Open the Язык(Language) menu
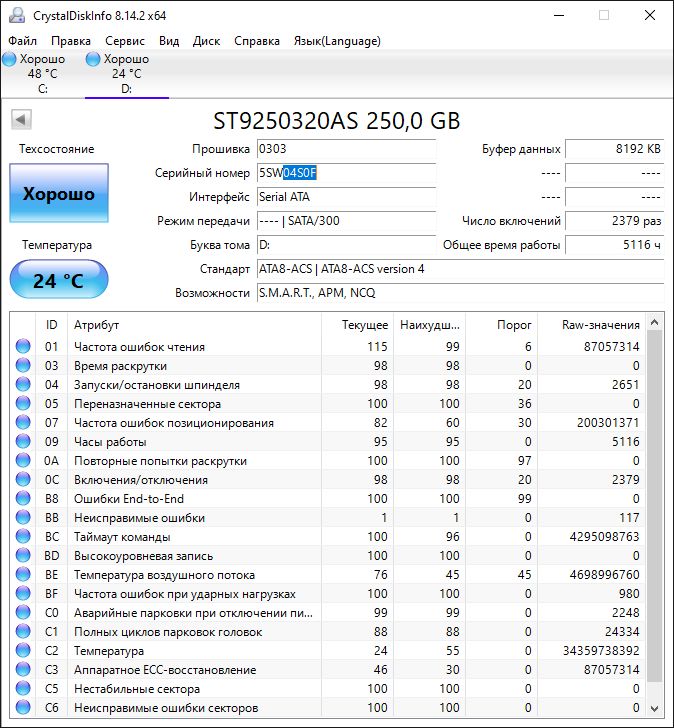The image size is (674, 728). 336,41
